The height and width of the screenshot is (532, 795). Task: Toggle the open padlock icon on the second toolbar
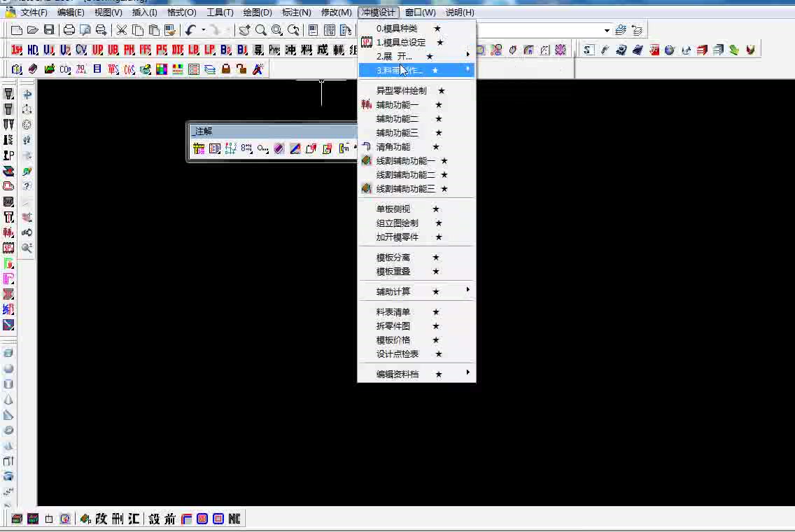click(x=240, y=69)
